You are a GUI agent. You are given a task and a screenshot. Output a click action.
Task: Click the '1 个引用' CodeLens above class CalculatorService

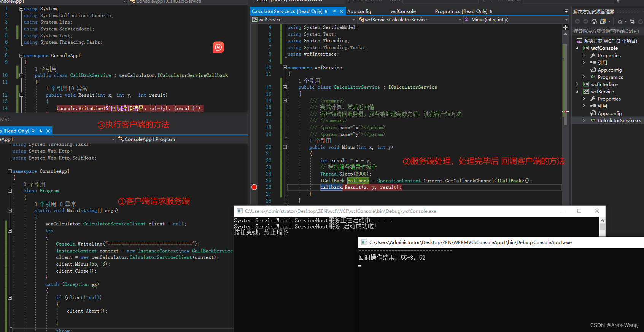click(309, 81)
